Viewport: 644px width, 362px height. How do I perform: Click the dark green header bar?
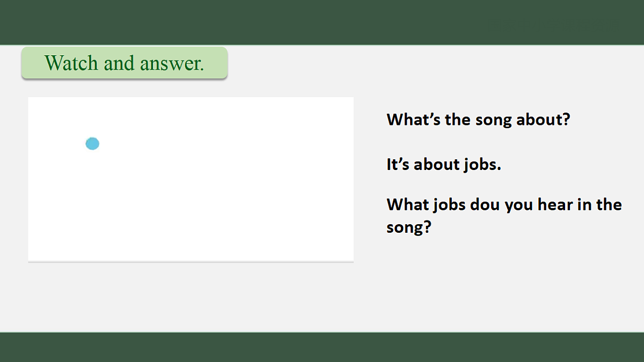tap(322, 22)
